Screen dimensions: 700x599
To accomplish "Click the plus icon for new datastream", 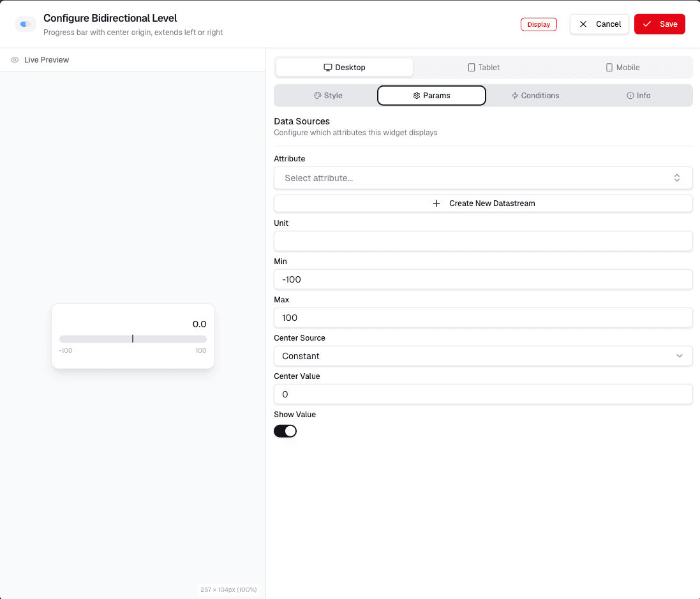I will tap(436, 203).
